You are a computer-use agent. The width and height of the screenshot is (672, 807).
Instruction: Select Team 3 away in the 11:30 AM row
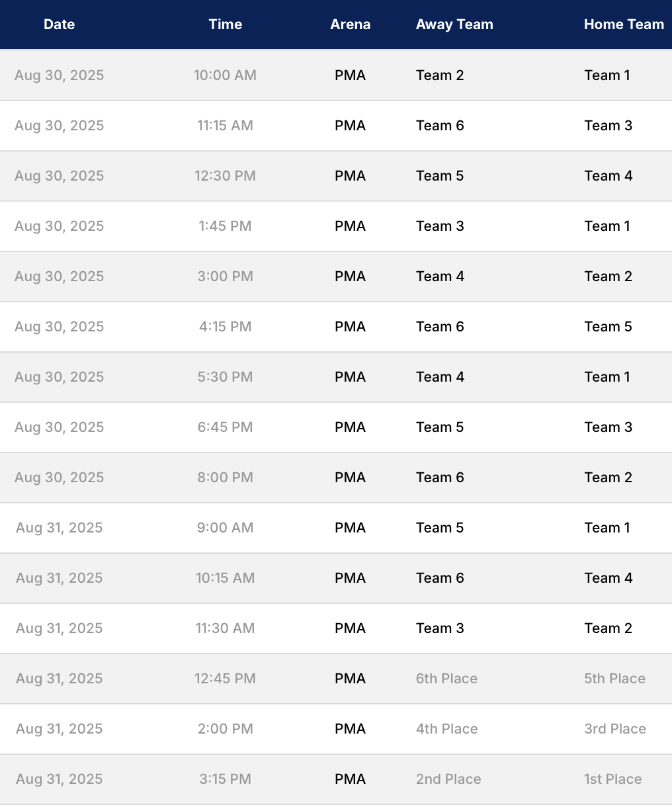[440, 628]
